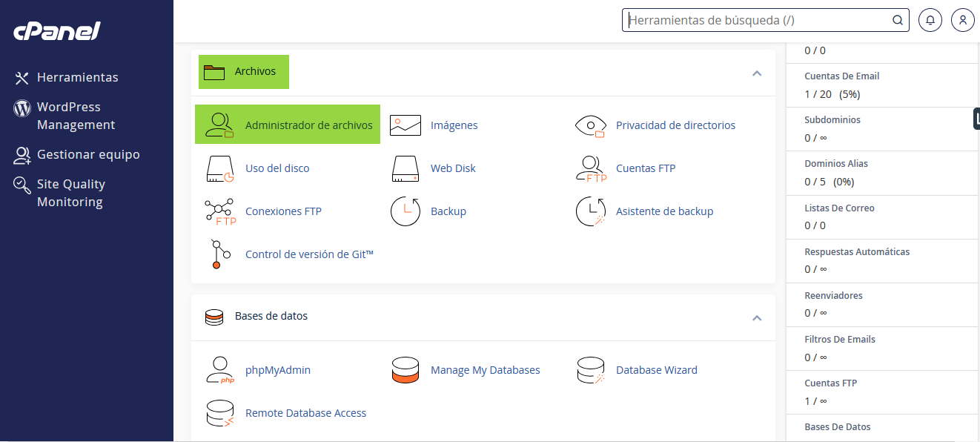This screenshot has height=442, width=980.
Task: Open notifications bell icon
Action: coord(930,20)
